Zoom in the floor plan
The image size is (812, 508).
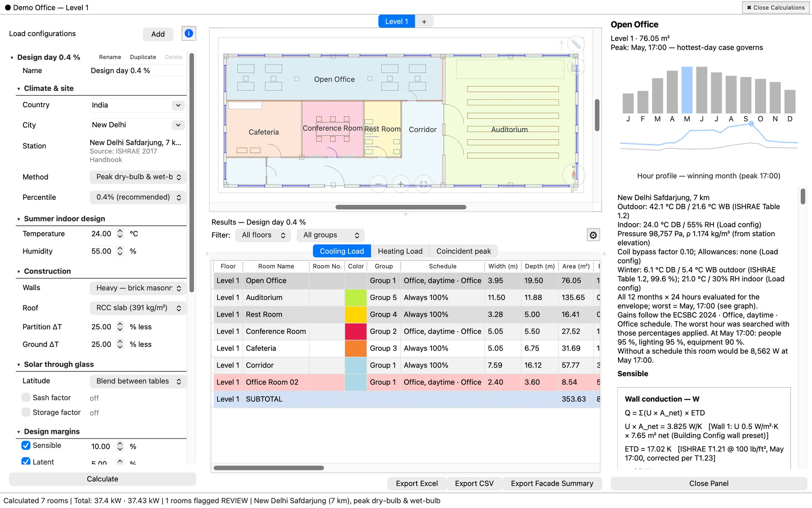pyautogui.click(x=401, y=184)
